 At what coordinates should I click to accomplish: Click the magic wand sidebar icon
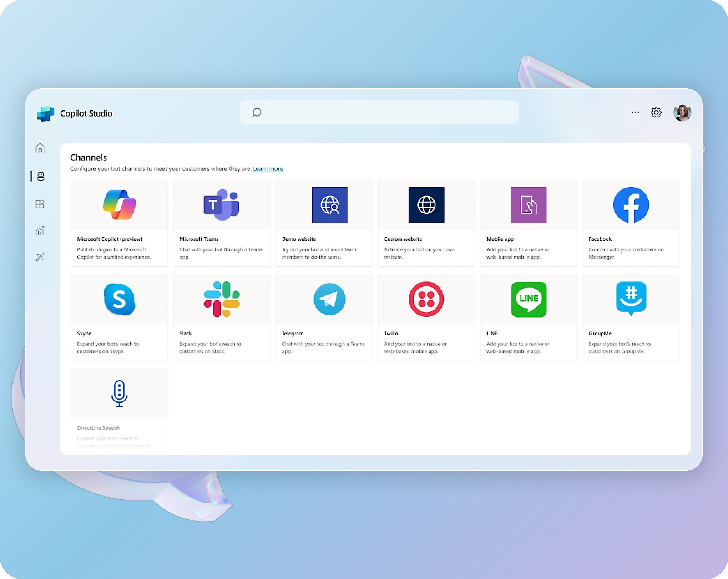click(40, 257)
